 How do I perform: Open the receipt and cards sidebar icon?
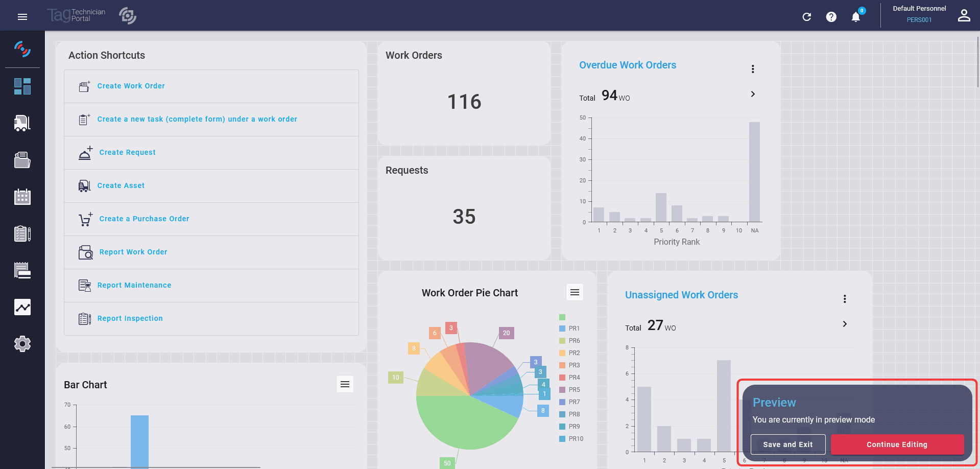pos(22,270)
